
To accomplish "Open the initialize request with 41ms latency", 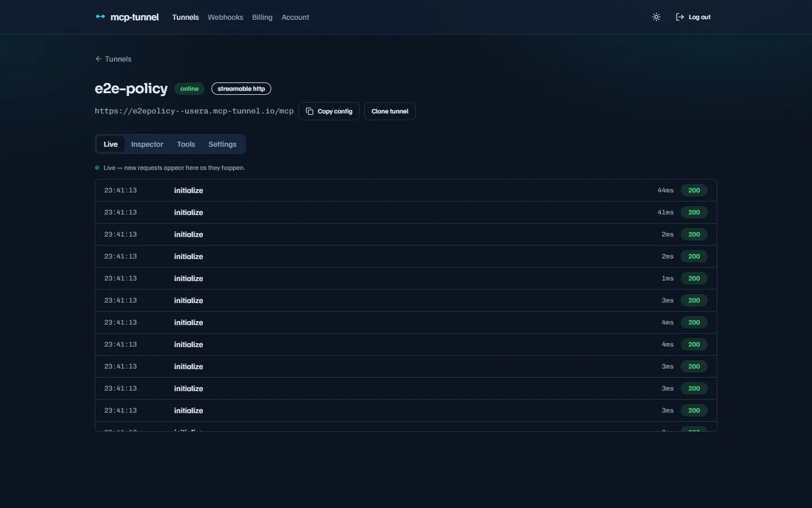I will tap(406, 212).
